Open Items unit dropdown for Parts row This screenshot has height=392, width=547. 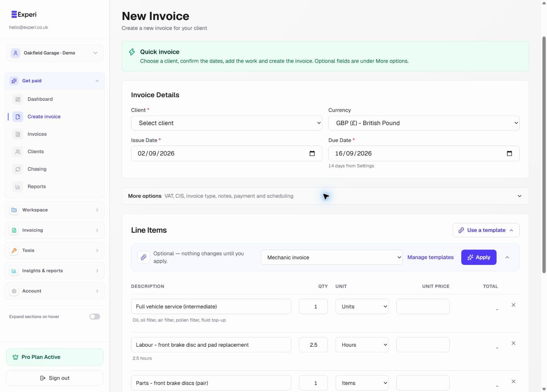[x=362, y=383]
